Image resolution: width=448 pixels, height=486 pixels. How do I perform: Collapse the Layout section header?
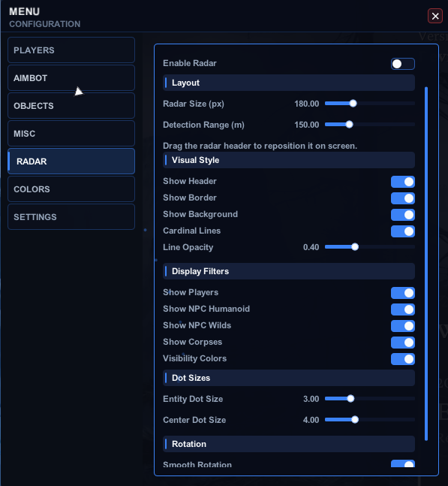[289, 83]
